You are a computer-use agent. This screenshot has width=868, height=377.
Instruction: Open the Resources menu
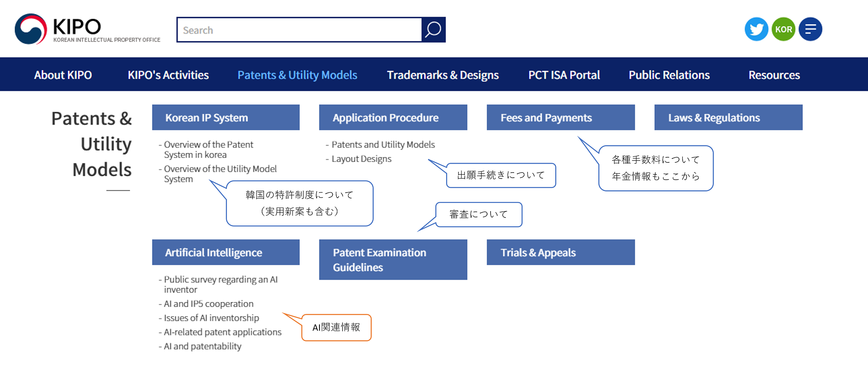774,75
